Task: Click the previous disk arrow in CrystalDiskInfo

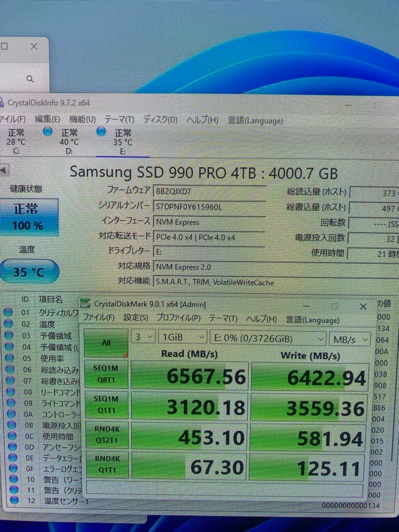Action: (4, 169)
